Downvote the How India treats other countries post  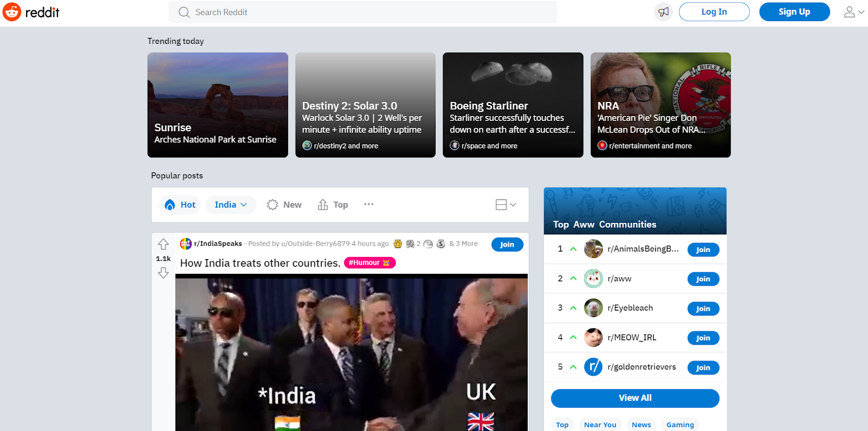[x=163, y=273]
